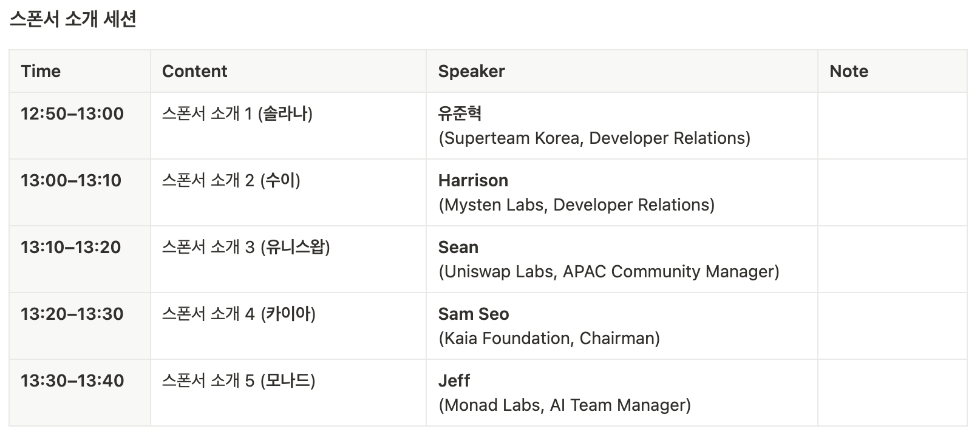Click the Uniswap Labs APAC Community Manager text
Screen dimensions: 980x443
(609, 271)
